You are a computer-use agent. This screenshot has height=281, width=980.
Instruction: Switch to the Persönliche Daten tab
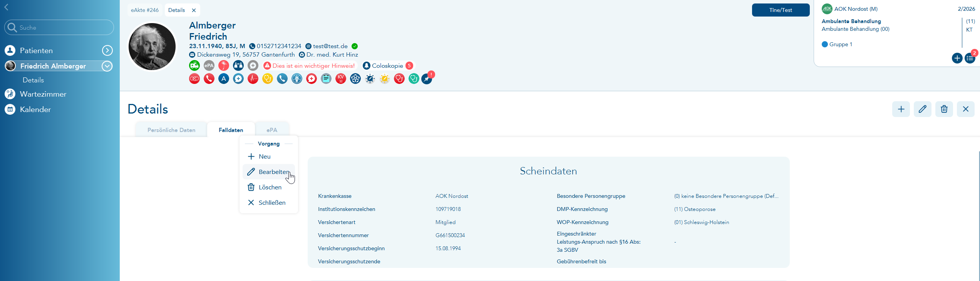[171, 130]
